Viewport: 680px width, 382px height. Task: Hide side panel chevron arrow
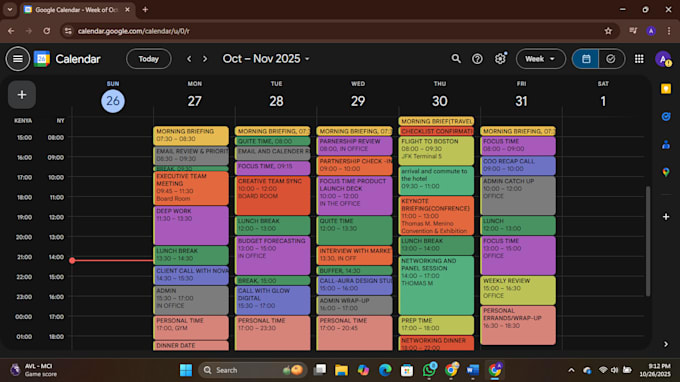[666, 344]
